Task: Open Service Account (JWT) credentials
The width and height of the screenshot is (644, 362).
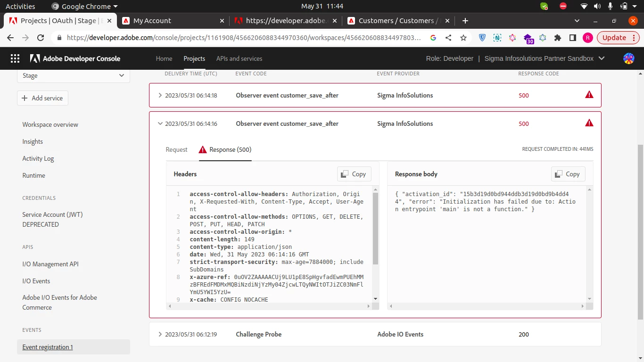Action: click(52, 219)
